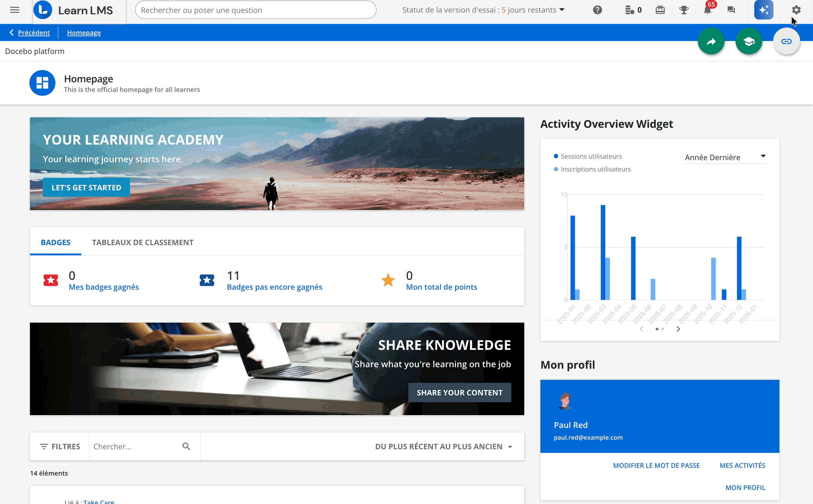Open sort order Du plus récent dropdown
This screenshot has height=504, width=813.
click(443, 447)
